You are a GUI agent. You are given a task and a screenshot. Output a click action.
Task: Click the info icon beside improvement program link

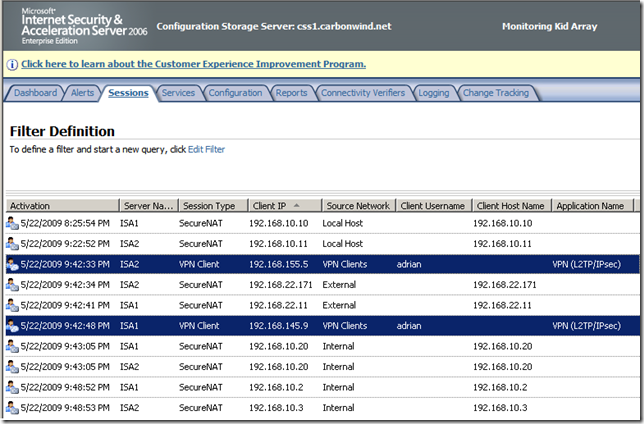click(12, 65)
